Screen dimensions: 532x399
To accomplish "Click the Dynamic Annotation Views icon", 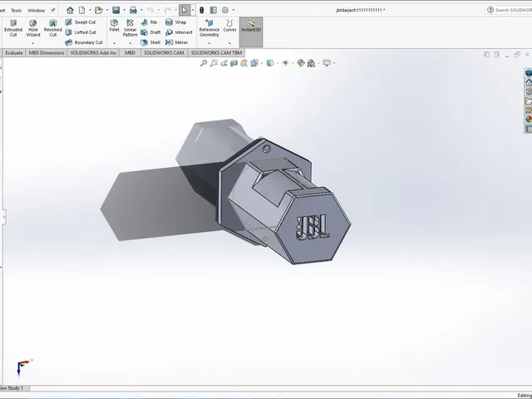I will pos(244,63).
